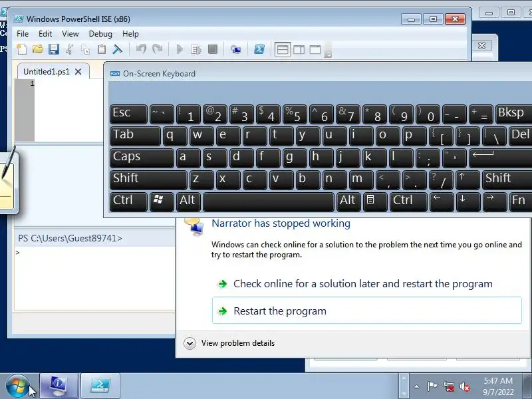Viewport: 532px width, 399px height.
Task: Show script pane maximized layout
Action: pos(315,50)
